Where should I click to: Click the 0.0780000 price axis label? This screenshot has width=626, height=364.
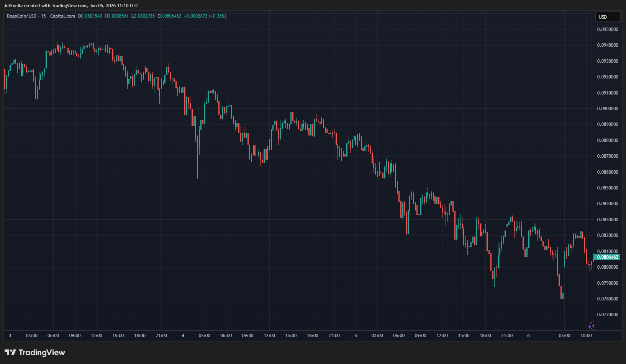click(x=608, y=299)
